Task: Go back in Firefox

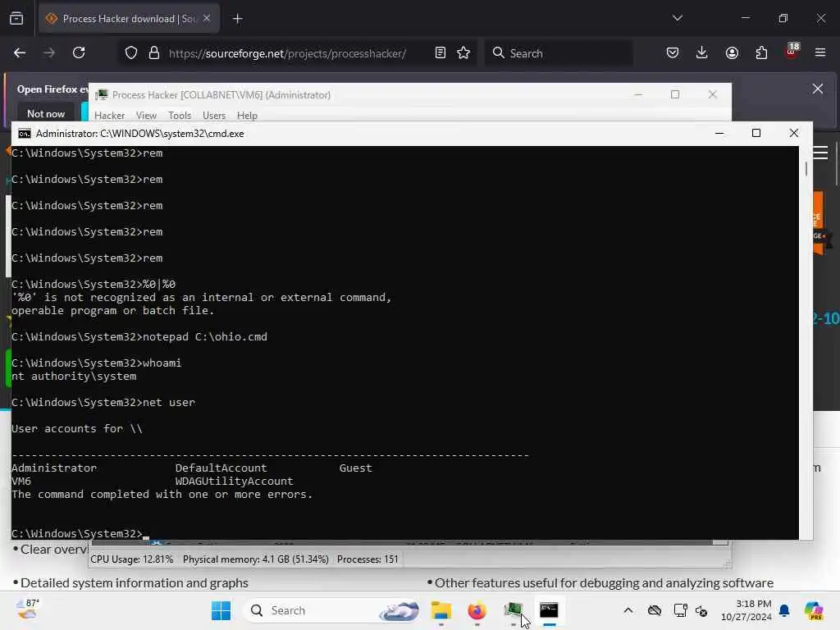Action: 20,52
